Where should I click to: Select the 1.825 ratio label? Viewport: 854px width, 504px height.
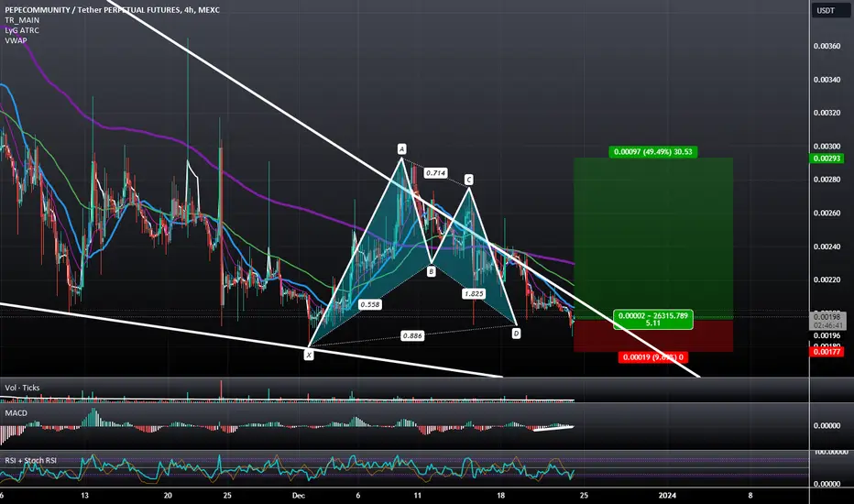click(474, 293)
